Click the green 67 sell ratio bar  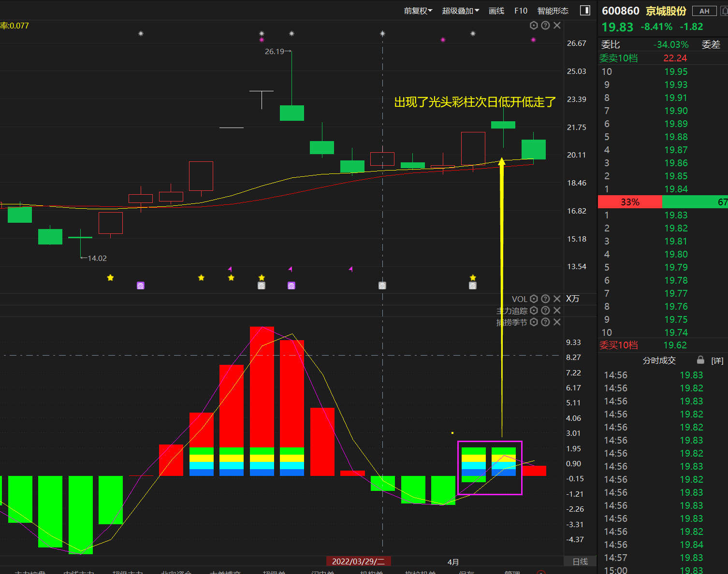point(695,202)
